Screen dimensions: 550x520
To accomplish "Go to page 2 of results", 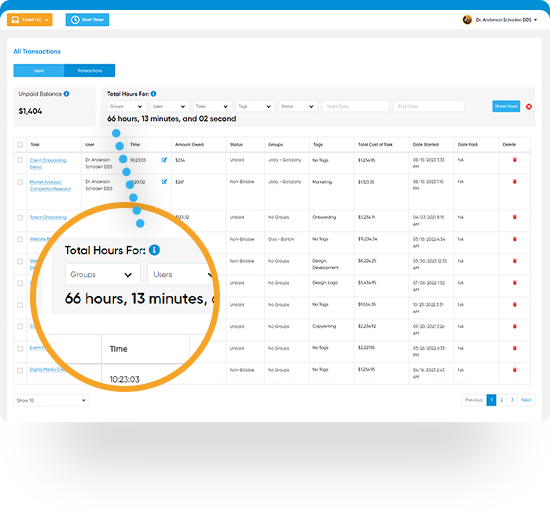I will coord(502,400).
